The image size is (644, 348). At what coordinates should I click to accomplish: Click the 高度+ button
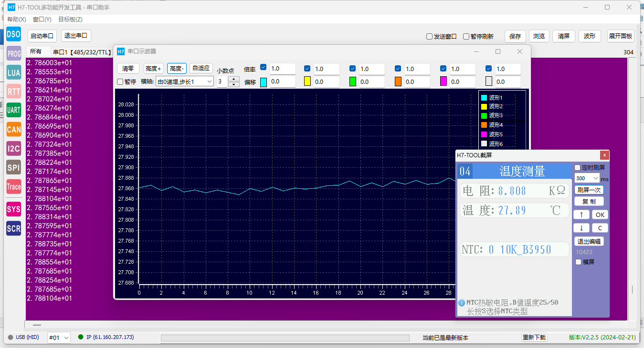click(x=154, y=69)
